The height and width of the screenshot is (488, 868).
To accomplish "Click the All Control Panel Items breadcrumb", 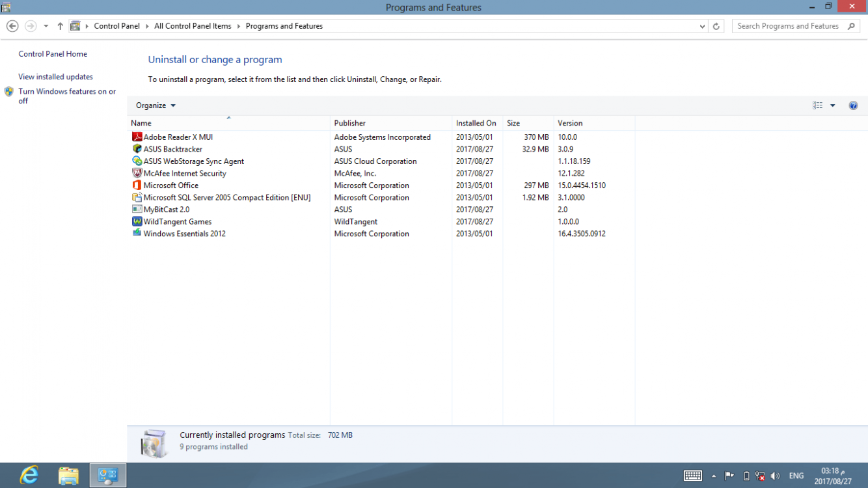I will click(x=193, y=26).
